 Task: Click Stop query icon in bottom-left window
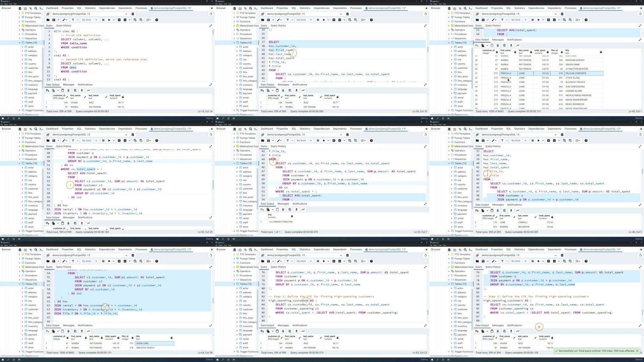coord(103,261)
